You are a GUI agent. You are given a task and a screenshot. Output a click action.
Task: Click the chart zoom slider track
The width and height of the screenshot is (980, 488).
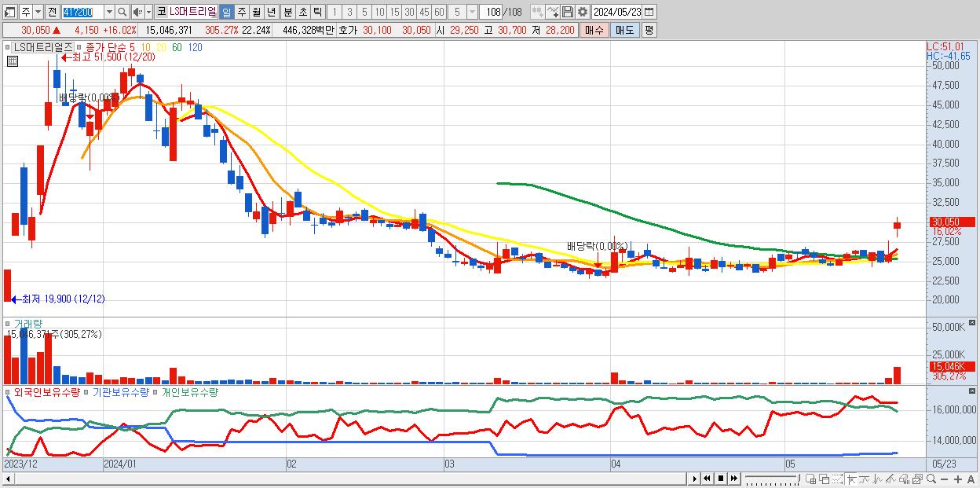(x=773, y=479)
